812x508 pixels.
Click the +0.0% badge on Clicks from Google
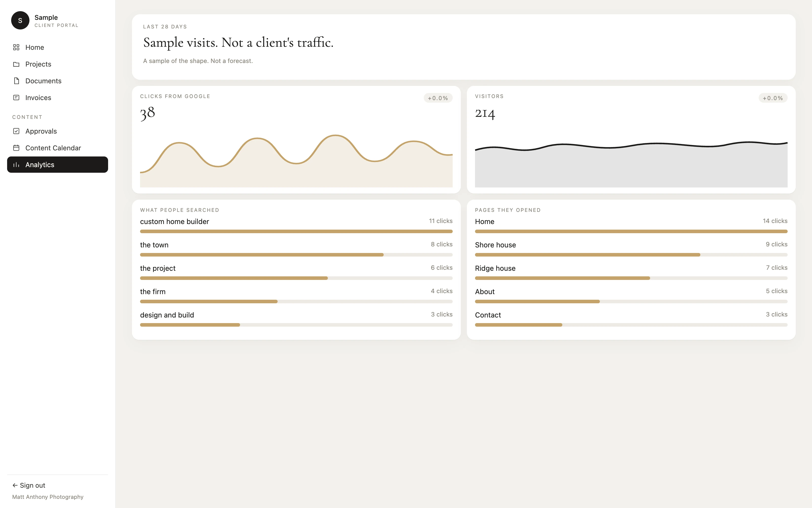point(438,98)
